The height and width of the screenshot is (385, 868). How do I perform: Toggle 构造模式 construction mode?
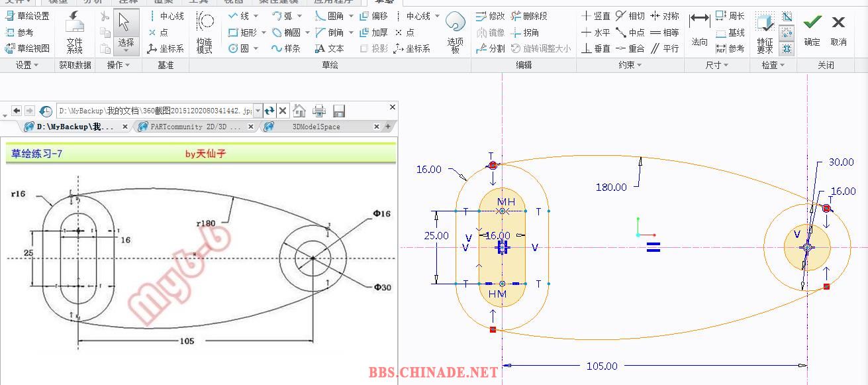click(205, 33)
